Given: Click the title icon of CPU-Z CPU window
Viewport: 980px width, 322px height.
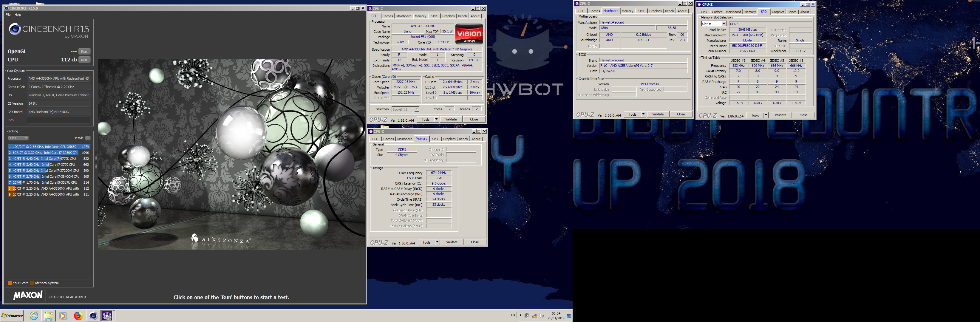Looking at the screenshot, I should 370,8.
